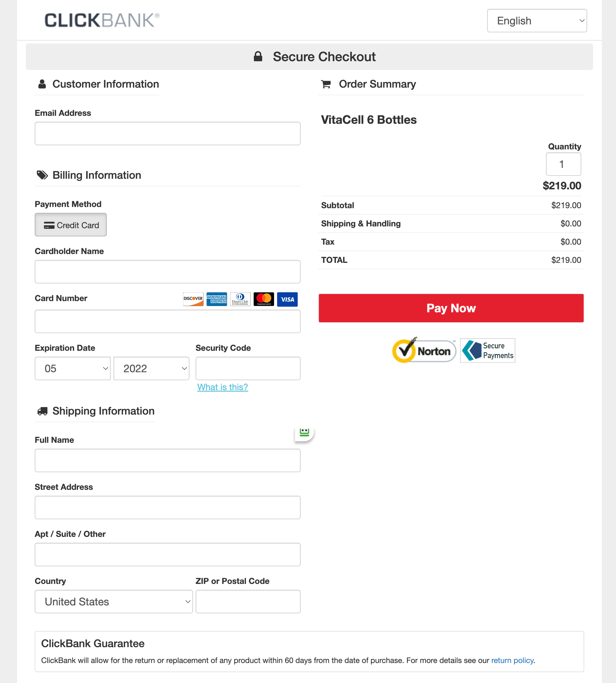This screenshot has width=616, height=683.
Task: Click What is this? link for Security Code
Action: click(222, 387)
